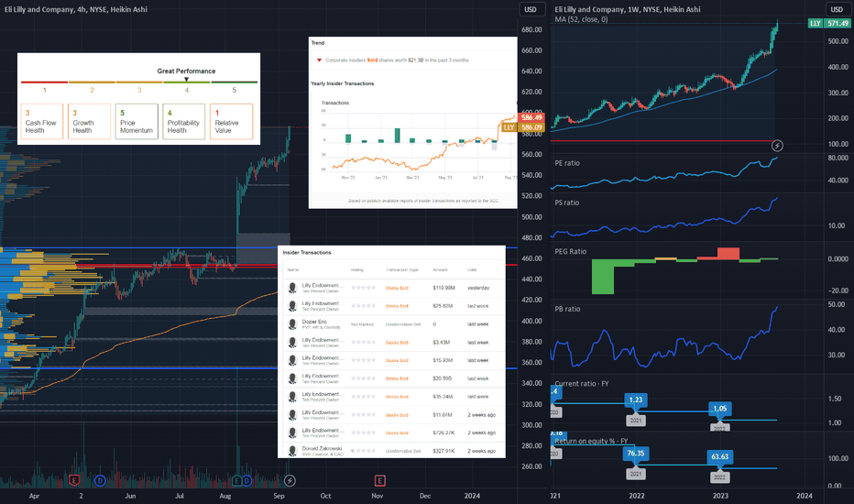Click the 1.05 current ratio data label
Screen dimensions: 854x504
coord(720,409)
